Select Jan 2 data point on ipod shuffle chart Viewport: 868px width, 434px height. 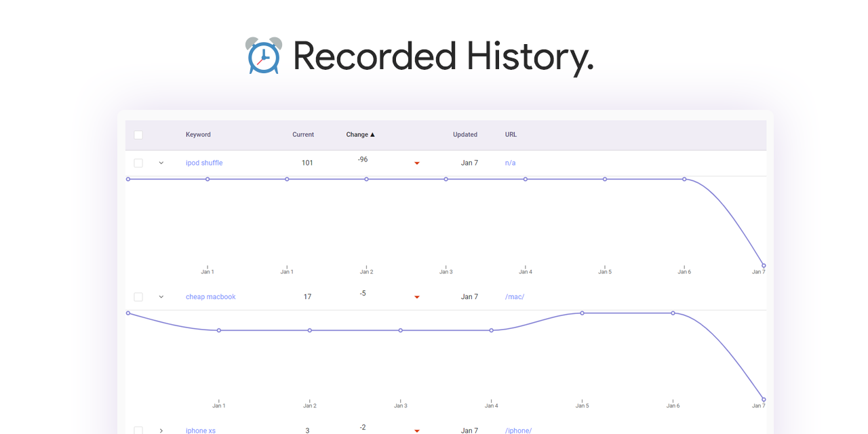coord(366,179)
